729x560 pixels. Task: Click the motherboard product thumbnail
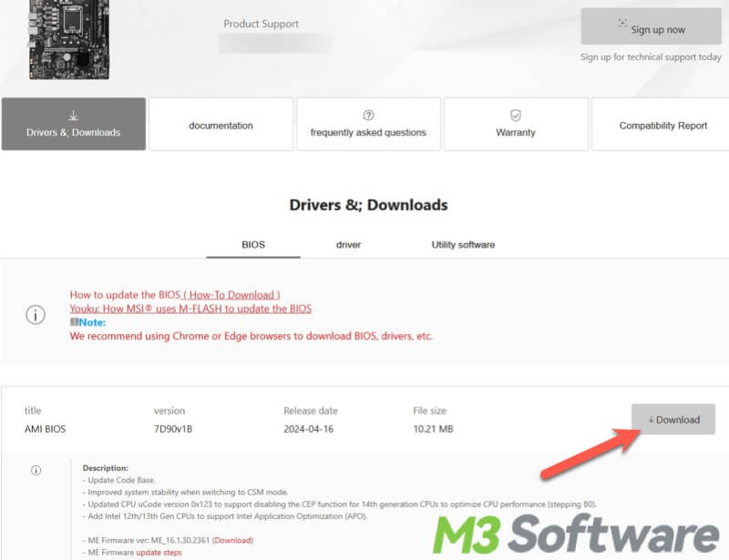point(69,39)
